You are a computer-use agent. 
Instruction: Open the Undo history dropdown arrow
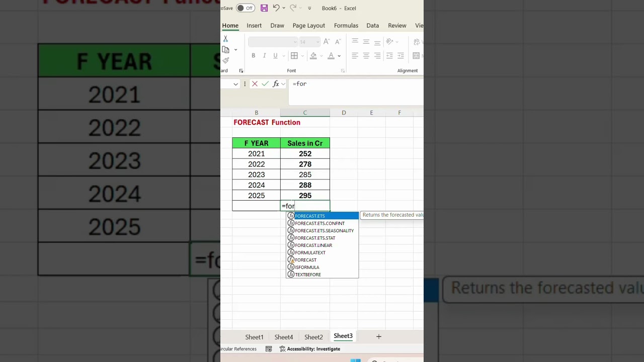pyautogui.click(x=284, y=8)
